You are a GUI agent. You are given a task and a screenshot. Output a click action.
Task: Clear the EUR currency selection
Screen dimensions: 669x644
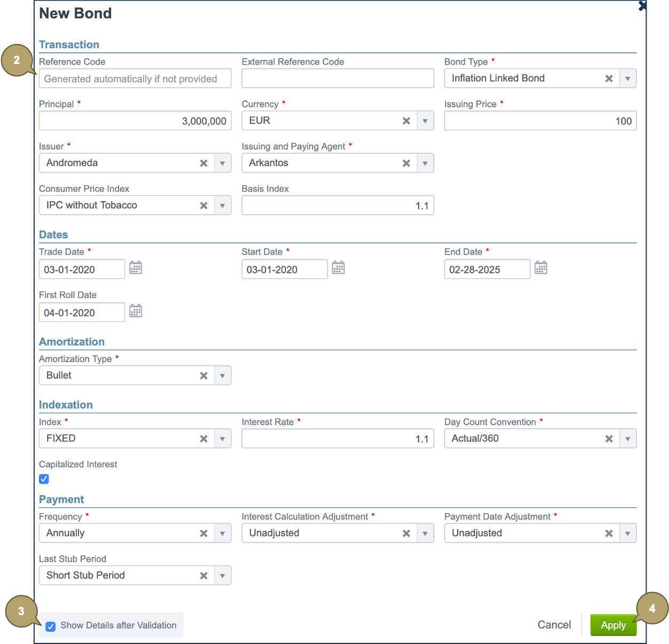406,121
